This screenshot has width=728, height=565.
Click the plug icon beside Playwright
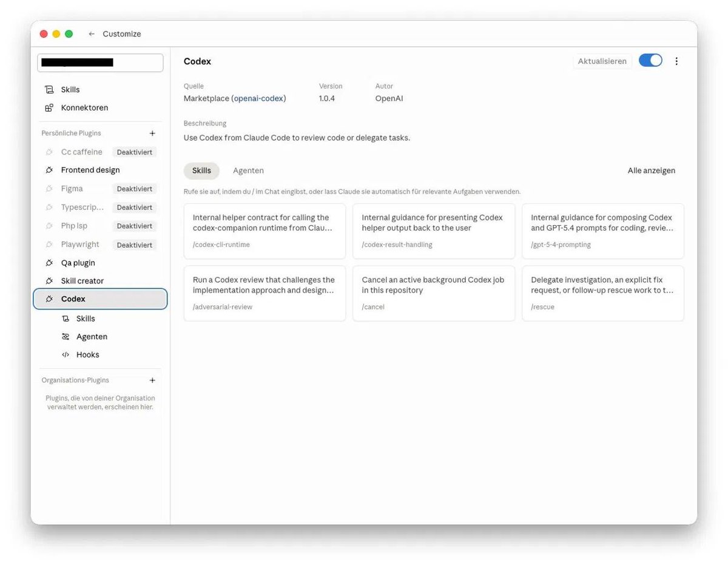(49, 245)
